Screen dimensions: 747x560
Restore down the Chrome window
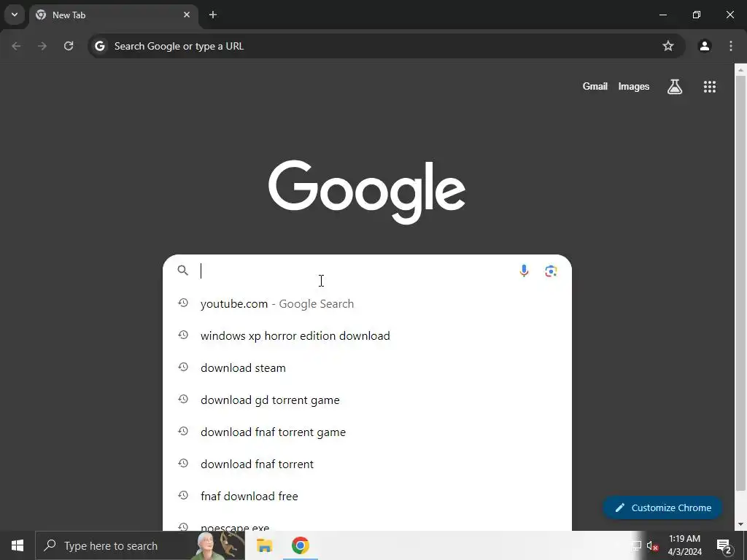pos(697,15)
